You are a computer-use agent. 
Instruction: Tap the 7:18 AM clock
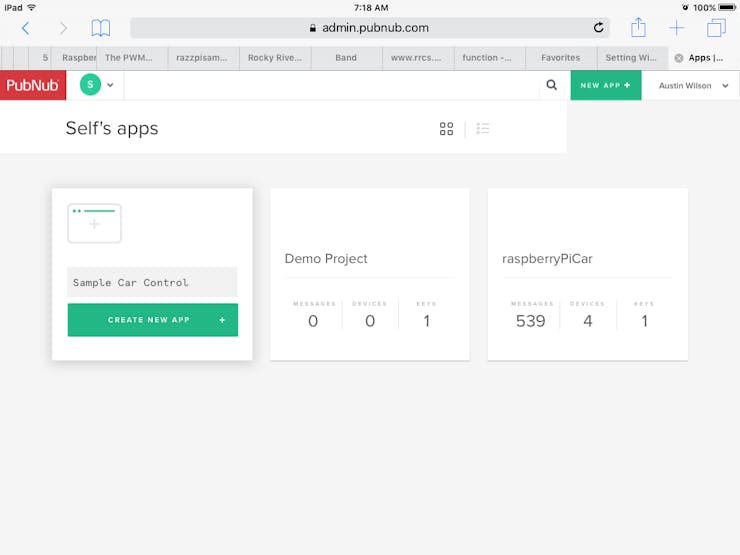tap(371, 8)
